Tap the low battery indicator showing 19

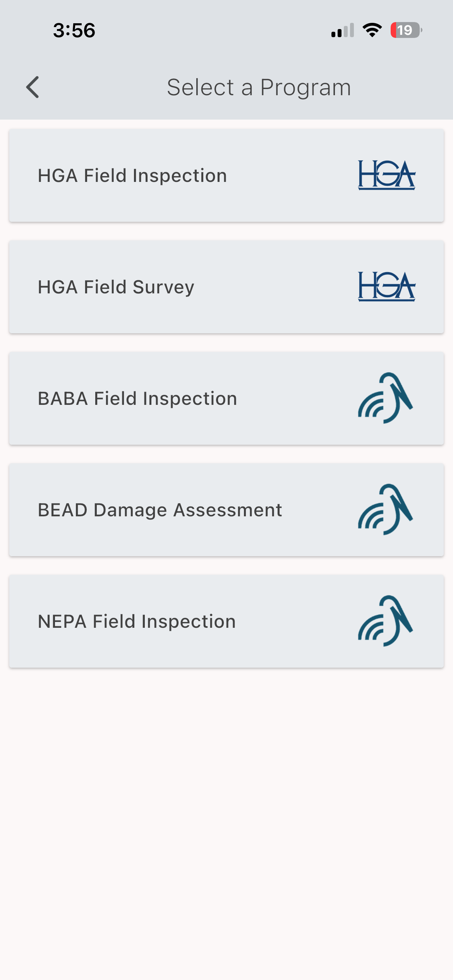coord(405,29)
